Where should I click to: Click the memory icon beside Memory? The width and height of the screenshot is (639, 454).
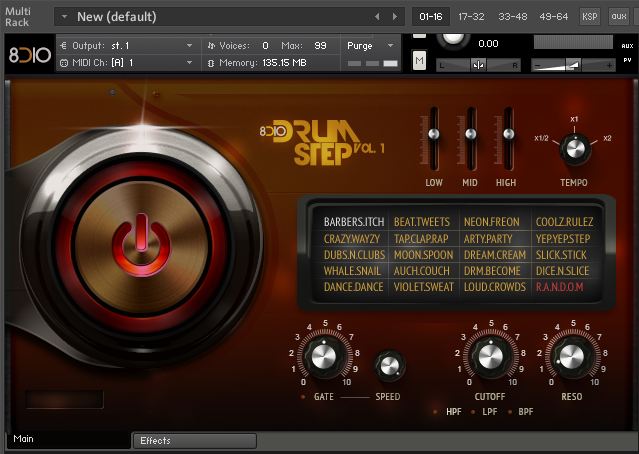211,63
